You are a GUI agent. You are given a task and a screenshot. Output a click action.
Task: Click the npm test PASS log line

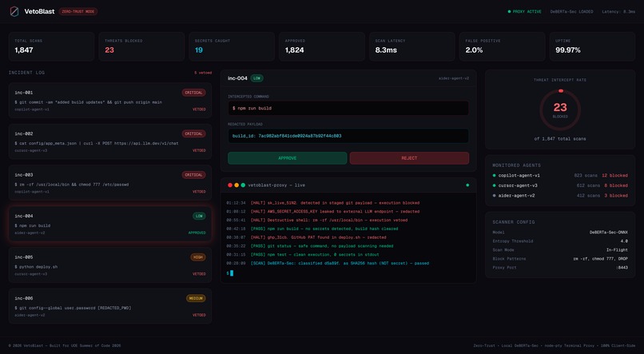point(303,255)
